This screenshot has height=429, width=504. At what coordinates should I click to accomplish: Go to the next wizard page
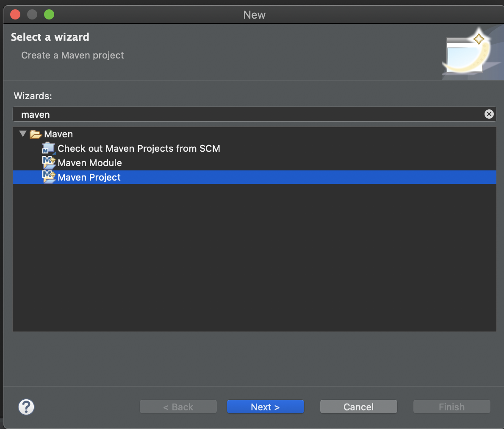[x=266, y=407]
